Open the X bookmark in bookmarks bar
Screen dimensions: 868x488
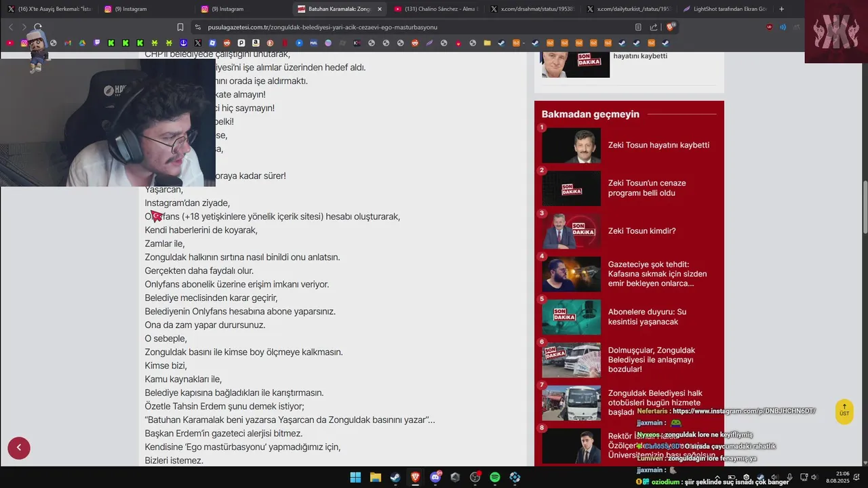(197, 43)
